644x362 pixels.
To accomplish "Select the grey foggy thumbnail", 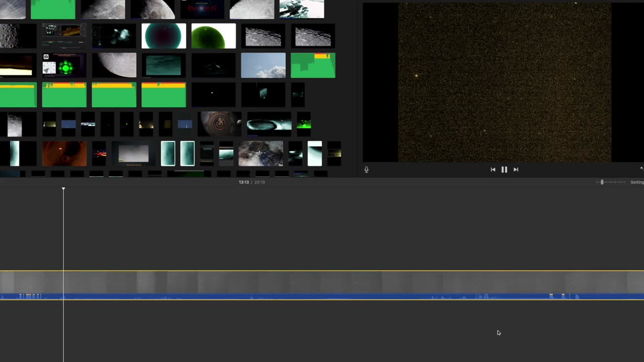I will tap(133, 153).
